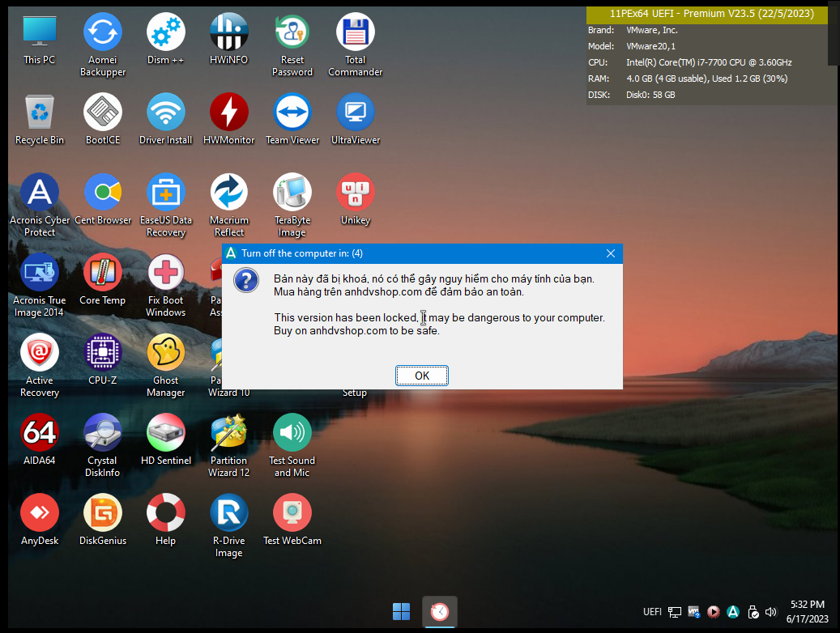Open Test Sound and Mic

pos(292,445)
